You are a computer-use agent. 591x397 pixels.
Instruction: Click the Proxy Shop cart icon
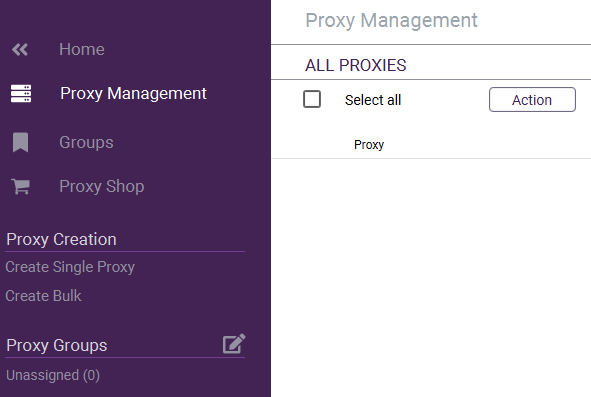[20, 186]
